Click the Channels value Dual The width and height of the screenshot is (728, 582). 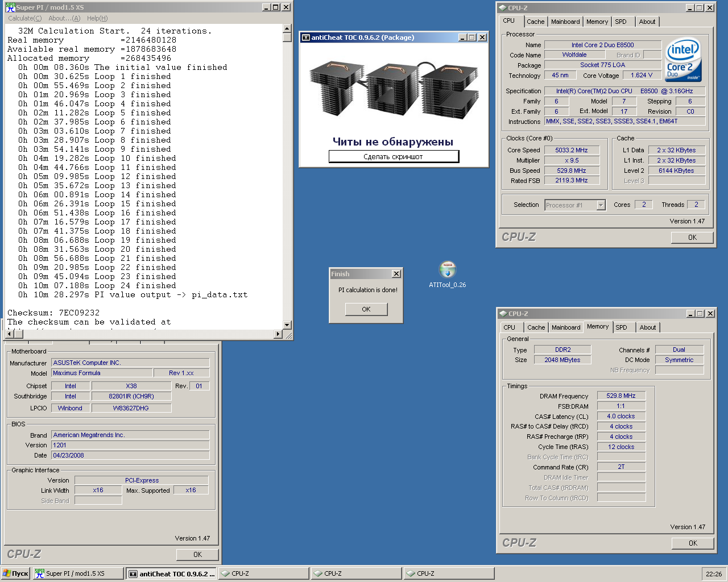679,350
